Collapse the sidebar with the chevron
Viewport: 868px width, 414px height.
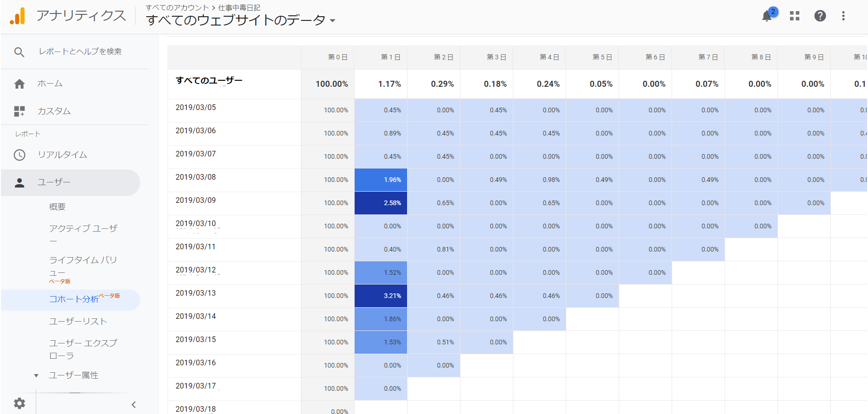click(134, 405)
